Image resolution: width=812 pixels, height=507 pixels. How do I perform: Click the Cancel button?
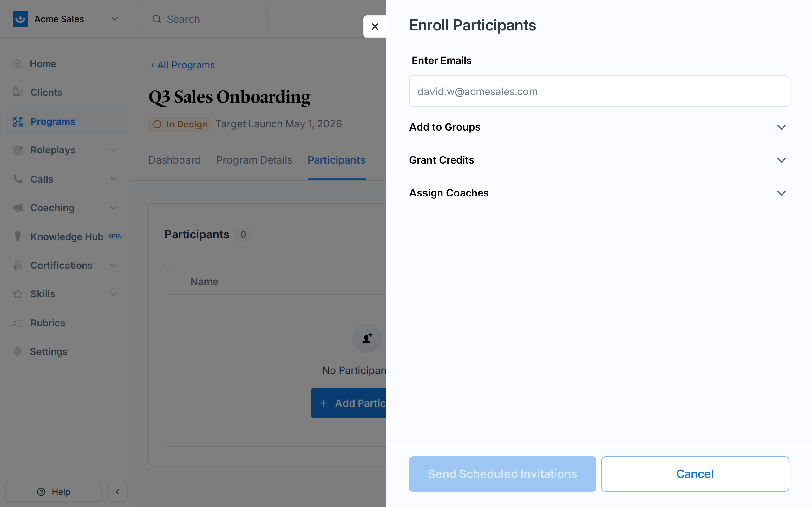pos(695,473)
